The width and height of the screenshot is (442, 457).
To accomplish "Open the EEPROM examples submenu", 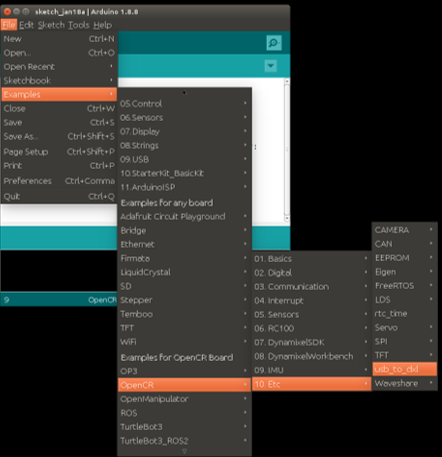I will (x=405, y=258).
